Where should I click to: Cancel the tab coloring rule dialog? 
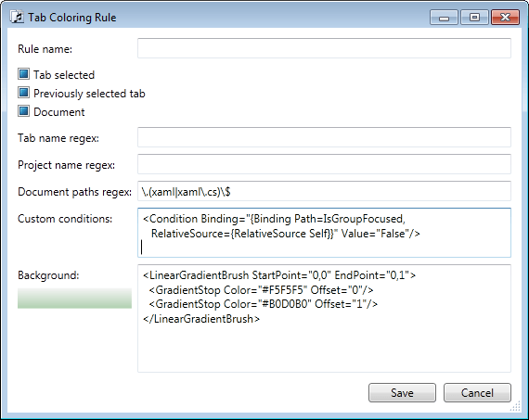477,393
